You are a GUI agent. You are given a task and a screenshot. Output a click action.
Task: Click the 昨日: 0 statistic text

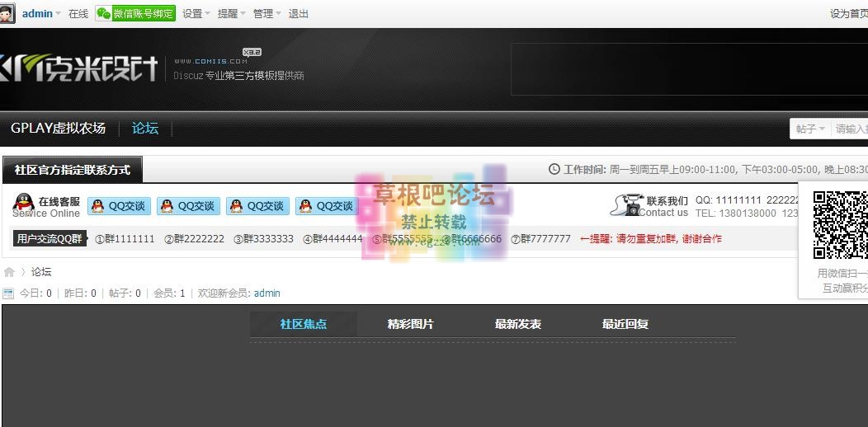pos(80,293)
